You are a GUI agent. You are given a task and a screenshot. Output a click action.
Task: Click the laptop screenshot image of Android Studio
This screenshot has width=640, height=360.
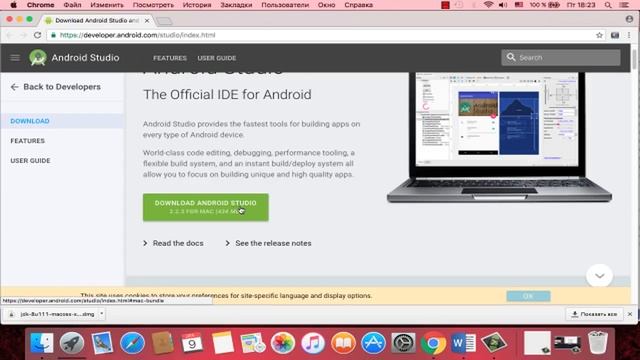point(499,137)
